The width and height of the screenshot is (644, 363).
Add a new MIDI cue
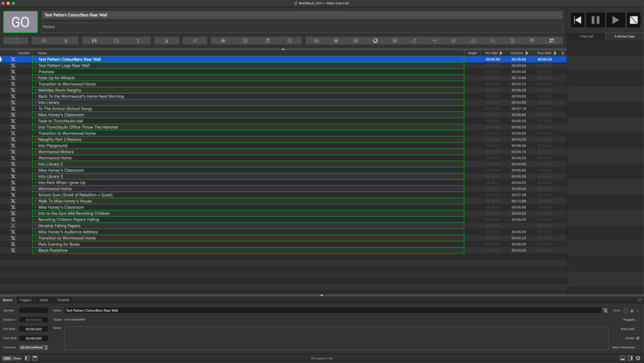[x=245, y=40]
